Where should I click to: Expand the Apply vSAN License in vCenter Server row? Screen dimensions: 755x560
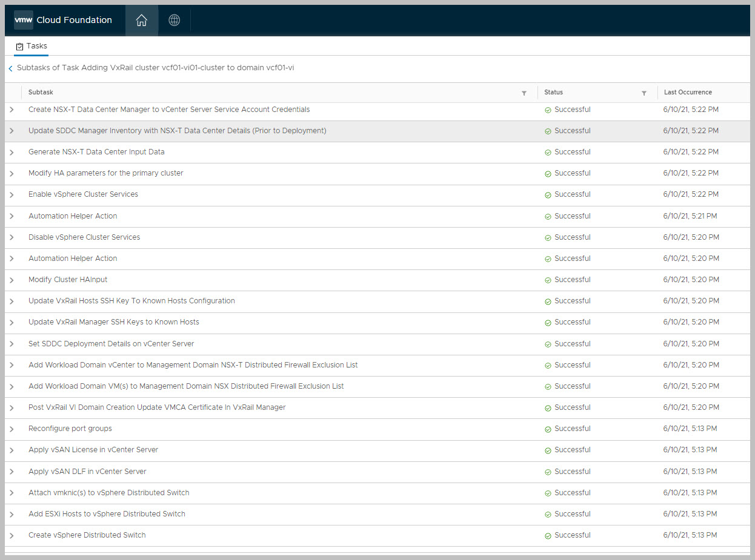coord(12,450)
